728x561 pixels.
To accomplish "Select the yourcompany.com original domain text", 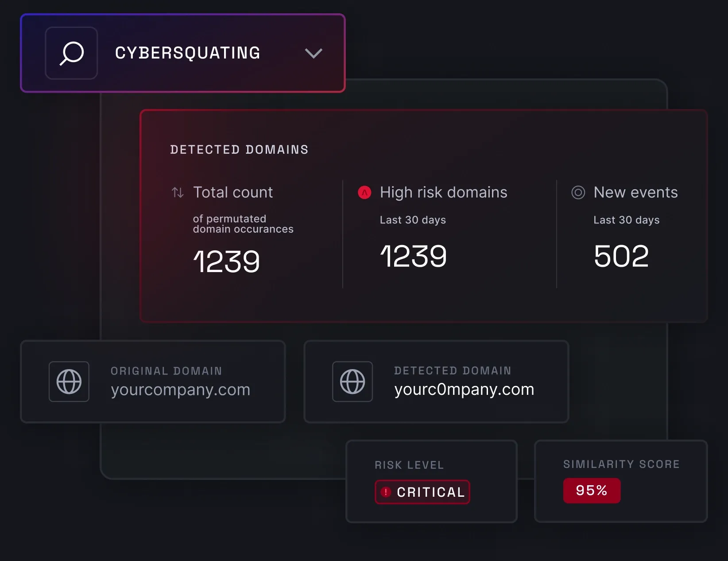I will click(x=180, y=390).
